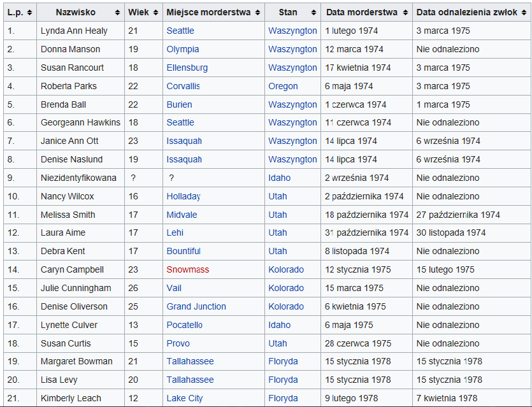Open red Snowmass link

coord(187,269)
